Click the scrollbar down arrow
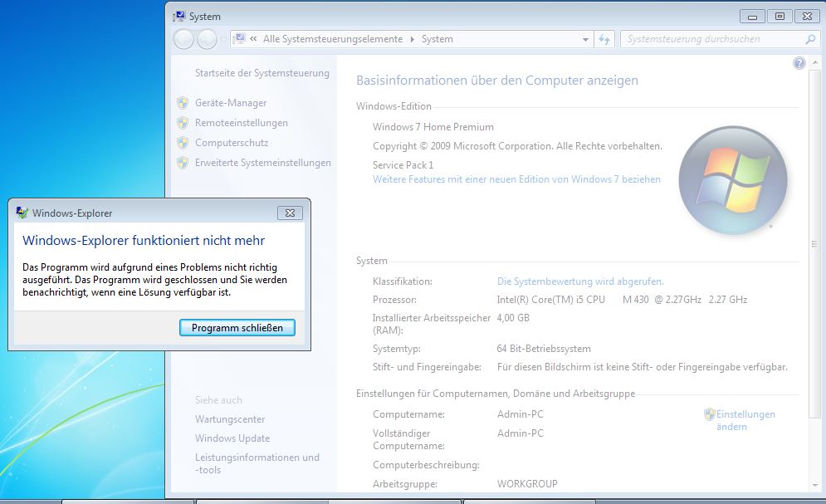The height and width of the screenshot is (504, 826). [x=815, y=485]
